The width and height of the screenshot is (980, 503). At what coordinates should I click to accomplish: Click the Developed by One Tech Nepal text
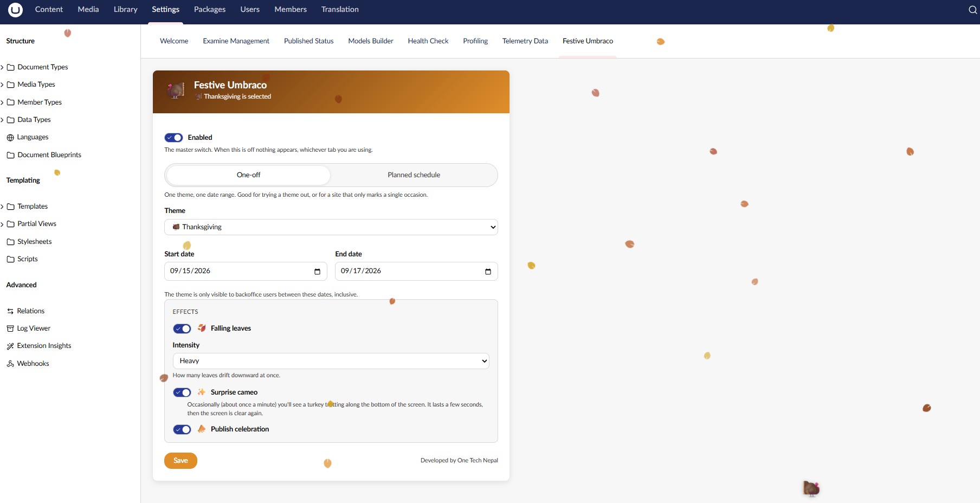[x=459, y=461]
